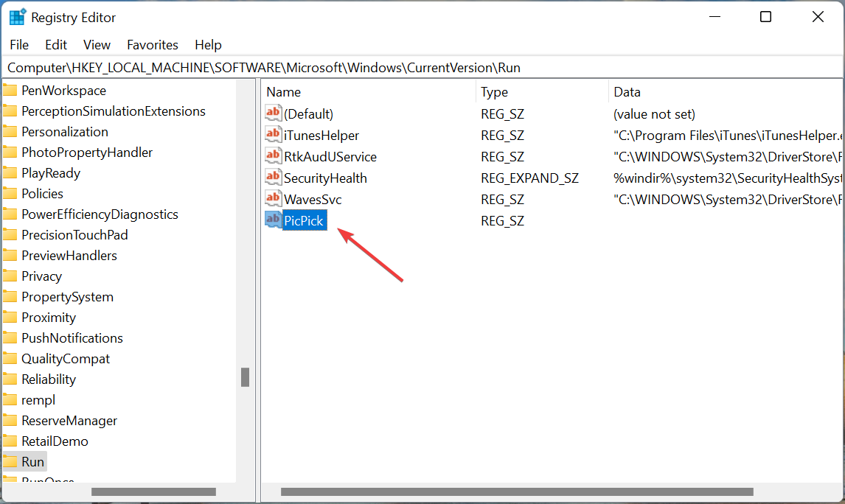Click the QualityCompat folder icon

[x=10, y=359]
